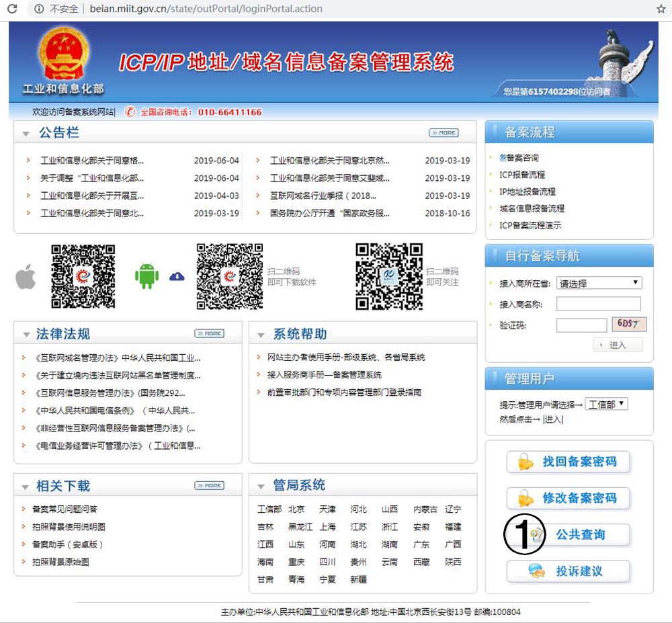Click the browser reload icon

pos(12,9)
